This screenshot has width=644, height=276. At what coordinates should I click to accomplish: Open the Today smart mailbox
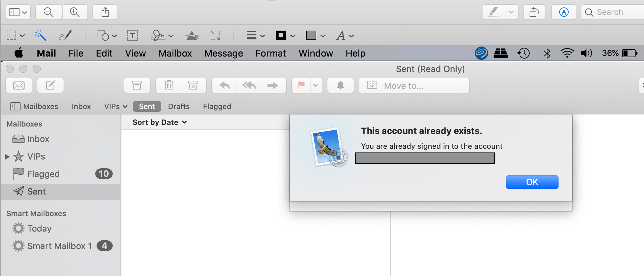pos(61,229)
